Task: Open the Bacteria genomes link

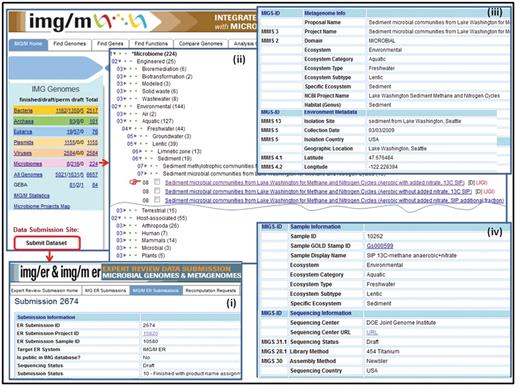Action: (x=23, y=111)
